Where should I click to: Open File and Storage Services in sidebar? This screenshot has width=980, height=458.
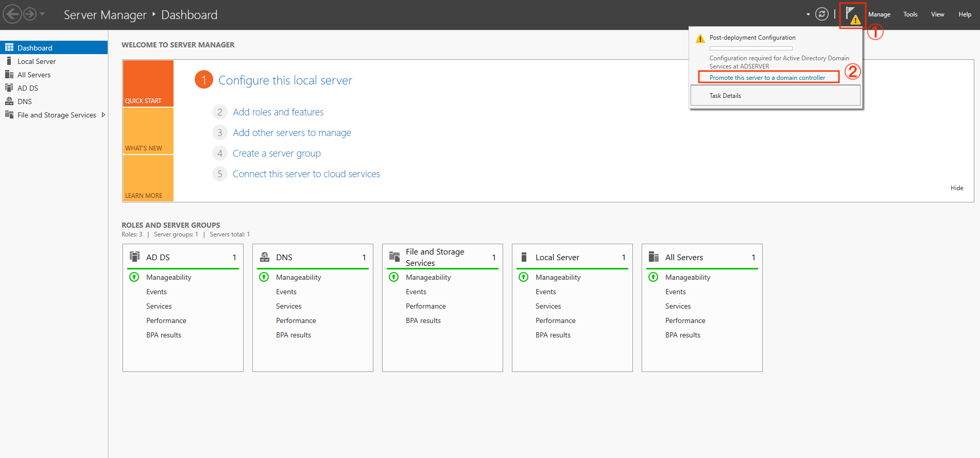click(x=54, y=114)
